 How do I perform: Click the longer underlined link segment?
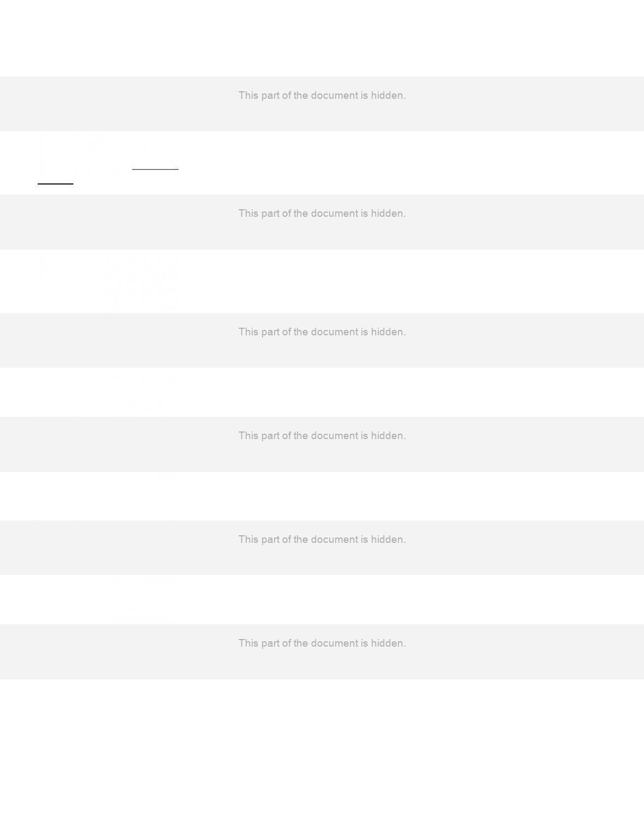coord(155,169)
